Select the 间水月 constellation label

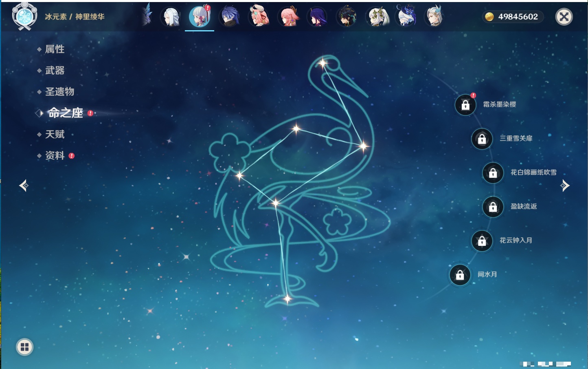point(487,274)
